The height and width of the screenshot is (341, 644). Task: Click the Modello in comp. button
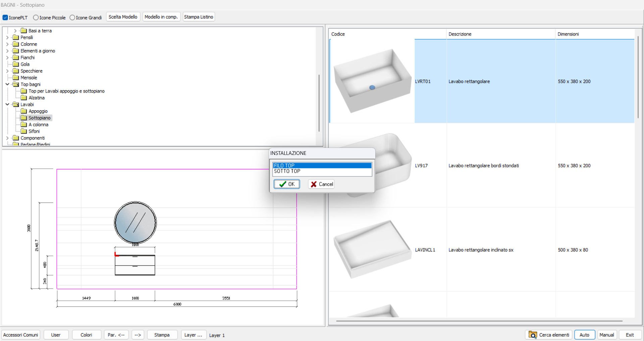pos(161,17)
